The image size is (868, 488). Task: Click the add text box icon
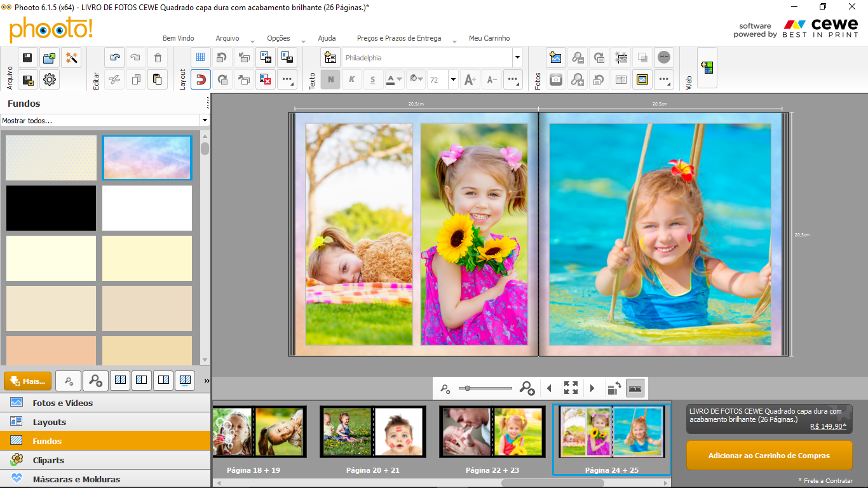330,58
